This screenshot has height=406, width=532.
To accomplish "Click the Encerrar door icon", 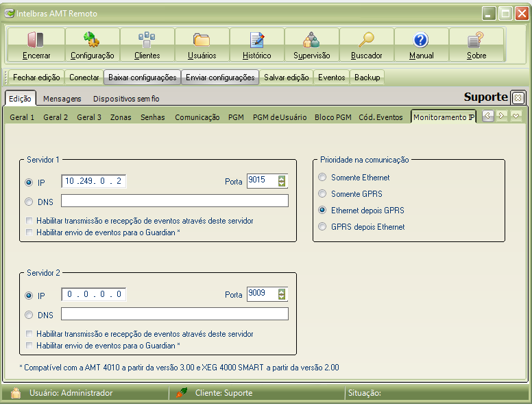I will [x=36, y=39].
